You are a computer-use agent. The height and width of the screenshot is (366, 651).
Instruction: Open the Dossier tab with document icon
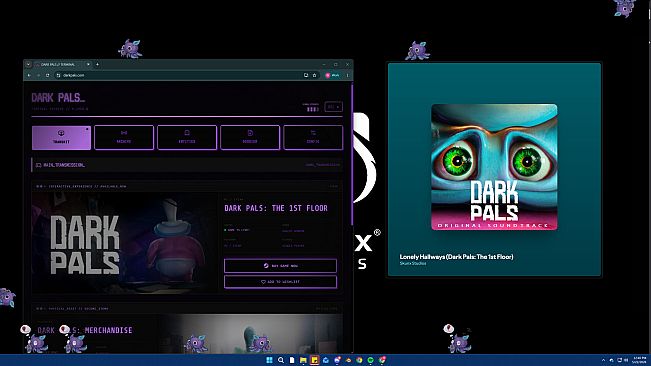click(250, 137)
